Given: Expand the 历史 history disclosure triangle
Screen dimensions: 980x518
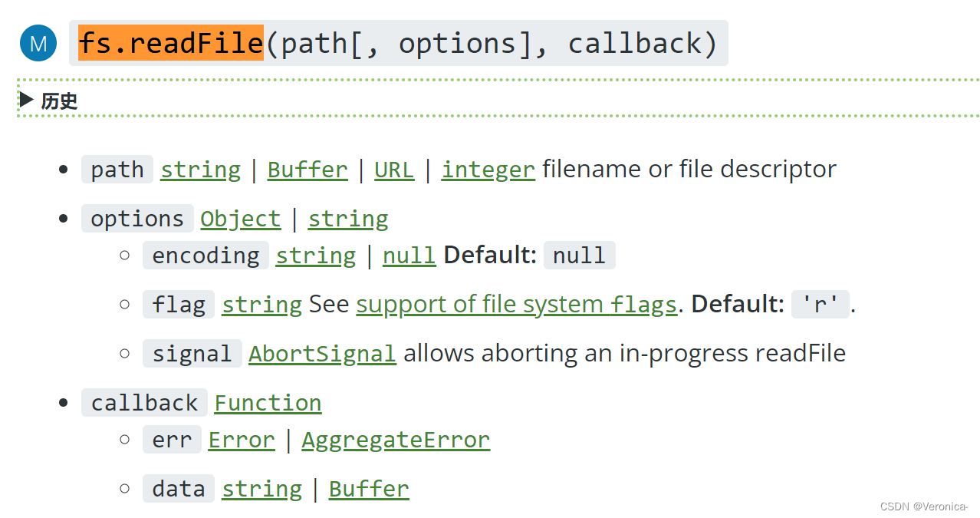Looking at the screenshot, I should tap(28, 99).
